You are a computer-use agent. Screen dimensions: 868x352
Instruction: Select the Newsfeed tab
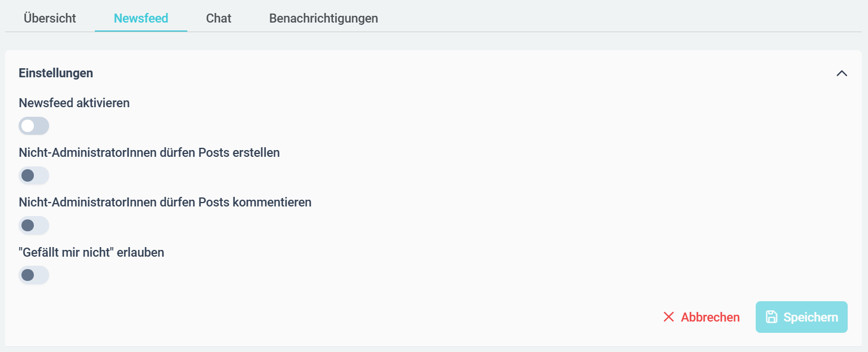coord(141,18)
